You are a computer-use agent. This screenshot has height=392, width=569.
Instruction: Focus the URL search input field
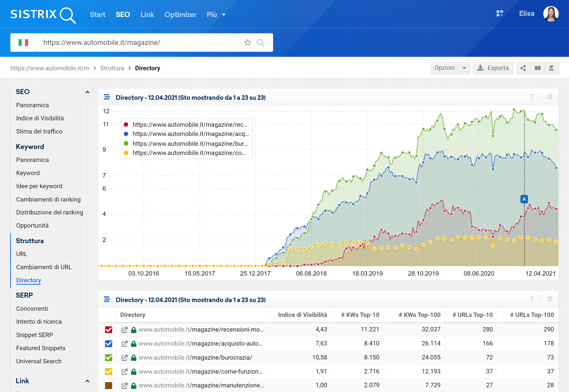[x=140, y=42]
